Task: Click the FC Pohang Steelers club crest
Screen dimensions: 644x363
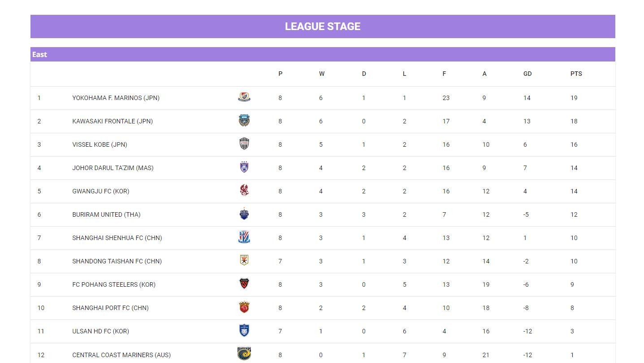Action: (x=244, y=284)
